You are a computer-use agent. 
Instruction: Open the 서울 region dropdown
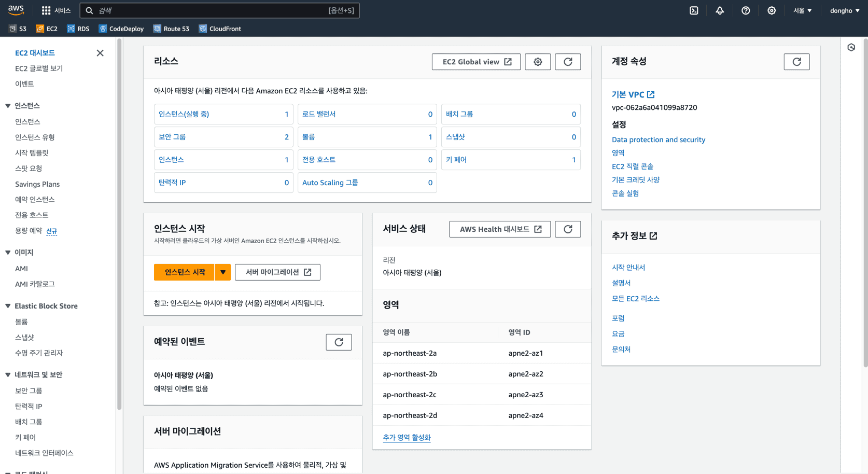[x=802, y=10]
